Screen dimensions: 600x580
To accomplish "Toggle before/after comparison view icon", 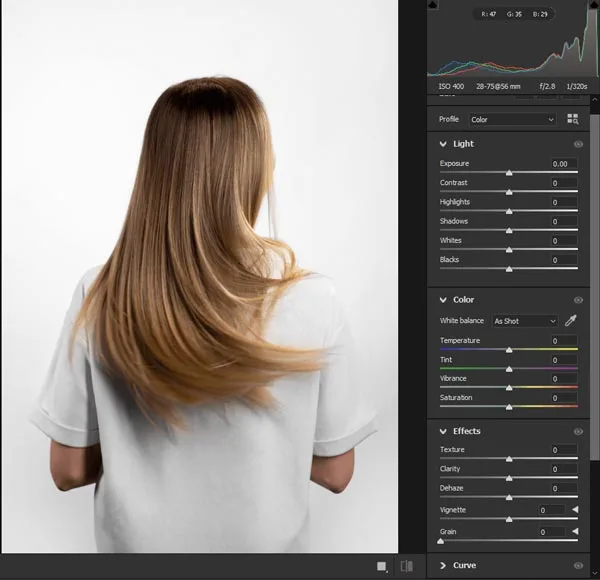I will coord(406,566).
